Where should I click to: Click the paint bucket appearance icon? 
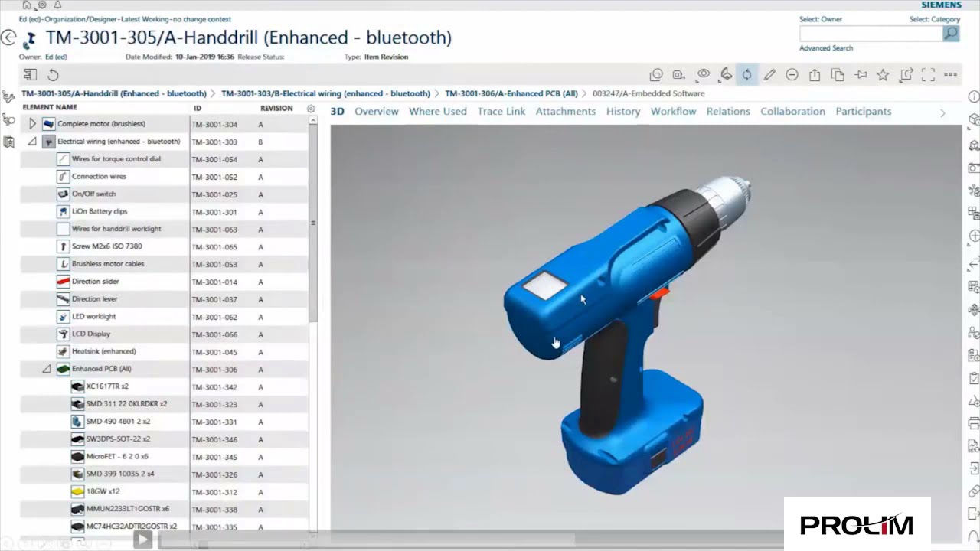click(x=726, y=75)
